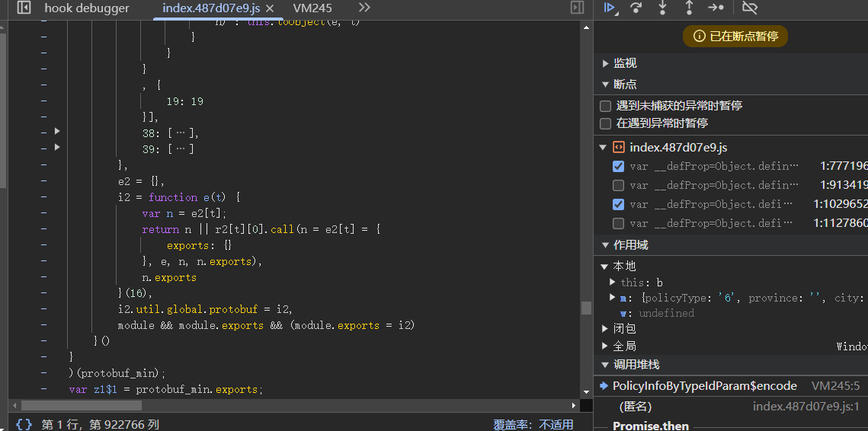Click the '19: 19' code line
This screenshot has height=431, width=868.
tap(185, 101)
